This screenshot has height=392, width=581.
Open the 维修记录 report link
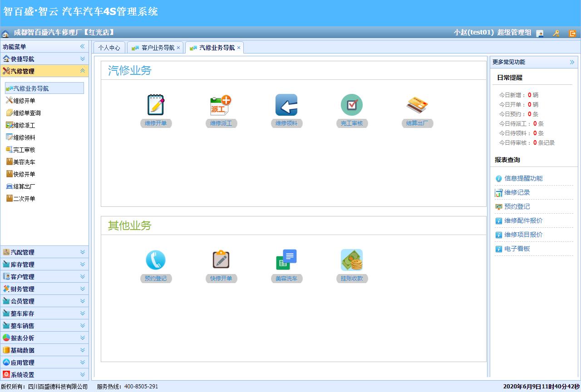tap(517, 192)
